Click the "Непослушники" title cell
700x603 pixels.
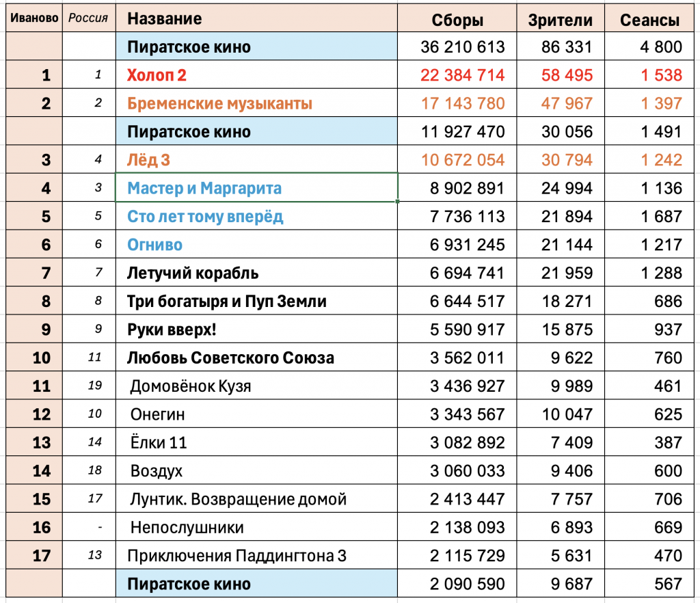click(256, 527)
